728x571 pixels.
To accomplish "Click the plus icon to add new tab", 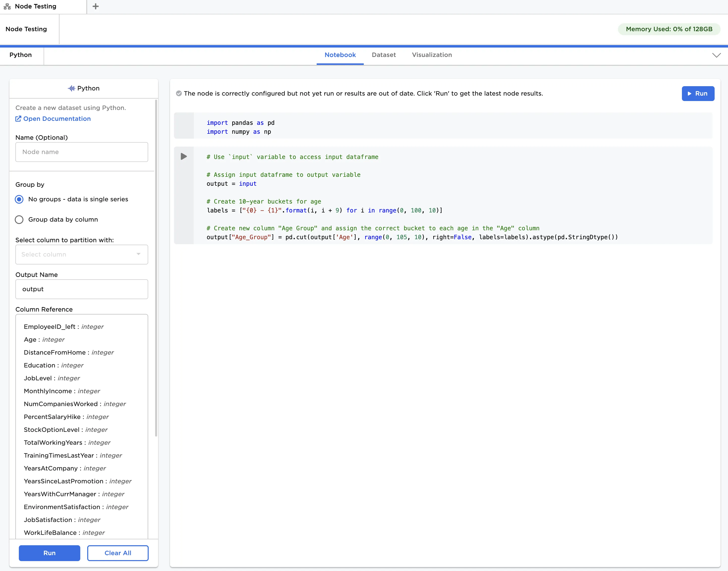I will 95,6.
